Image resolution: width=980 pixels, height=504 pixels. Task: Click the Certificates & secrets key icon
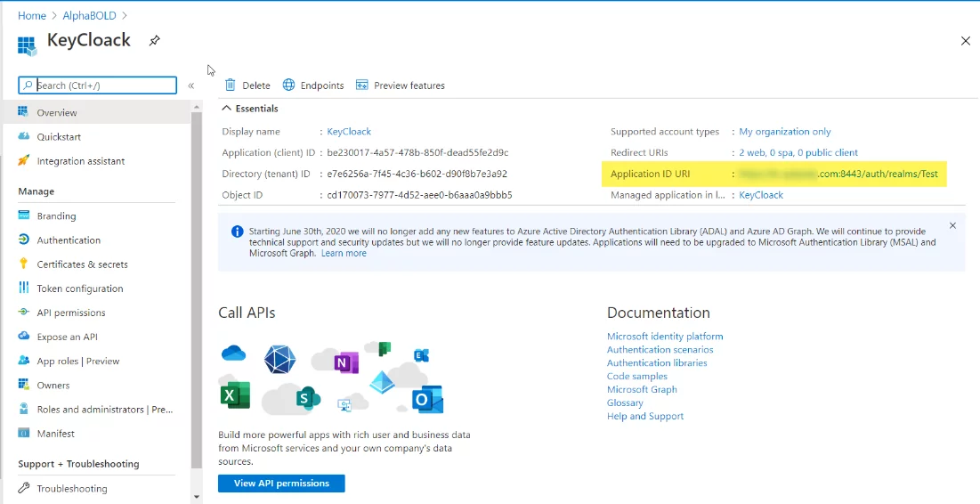24,264
